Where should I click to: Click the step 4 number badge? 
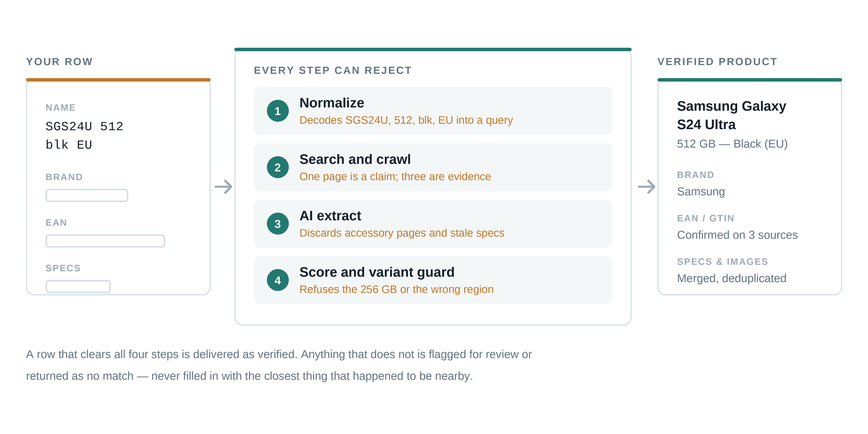coord(278,280)
